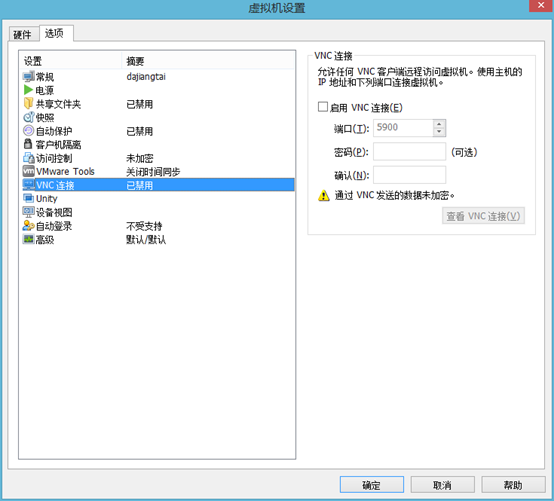This screenshot has width=554, height=501.
Task: Click the 不受支持 summary text
Action: click(144, 226)
